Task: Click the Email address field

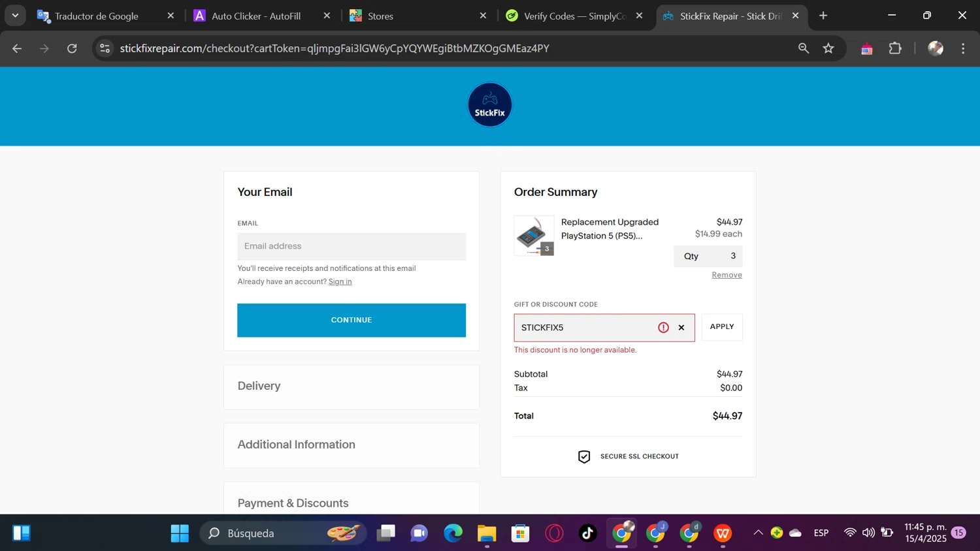Action: click(351, 246)
